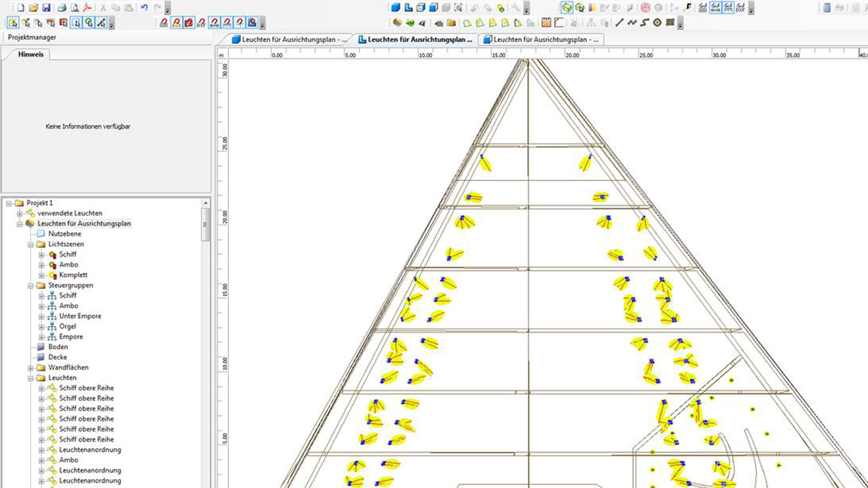Expand the verwendete Leuchten tree node
The image size is (868, 488).
(x=19, y=213)
